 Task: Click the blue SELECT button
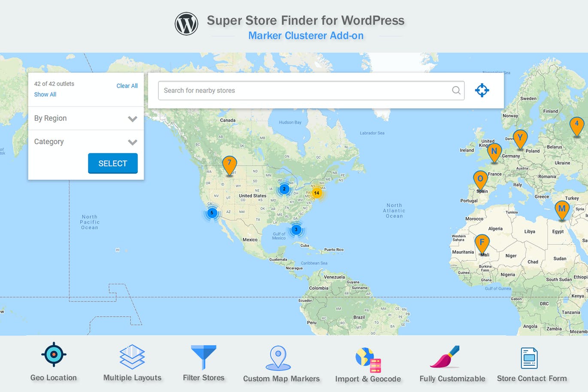(x=113, y=163)
